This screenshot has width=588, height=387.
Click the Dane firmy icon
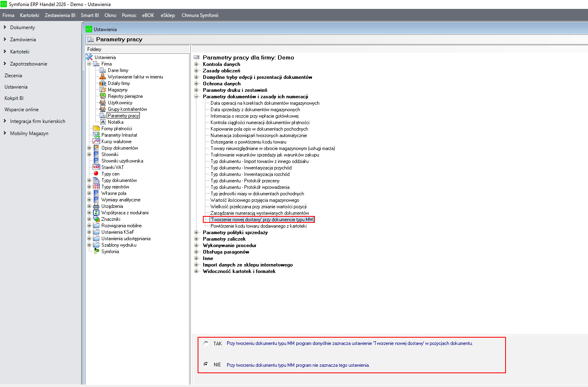(x=103, y=70)
